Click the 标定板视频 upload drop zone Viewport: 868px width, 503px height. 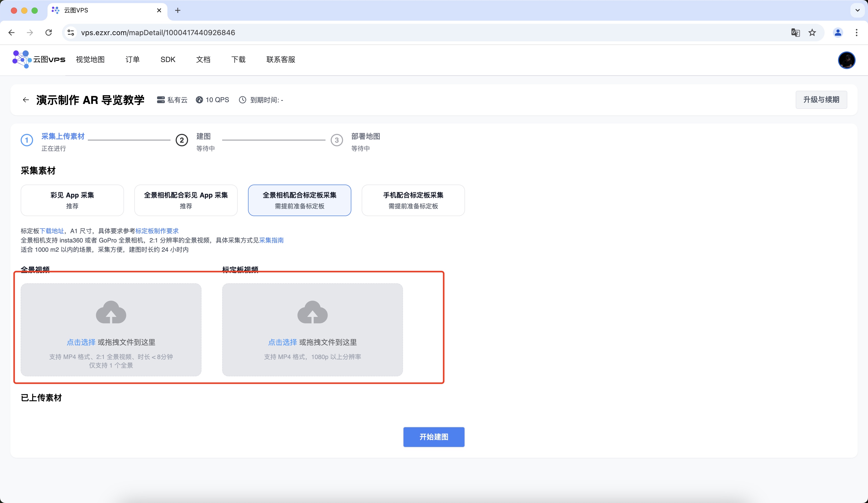(312, 330)
